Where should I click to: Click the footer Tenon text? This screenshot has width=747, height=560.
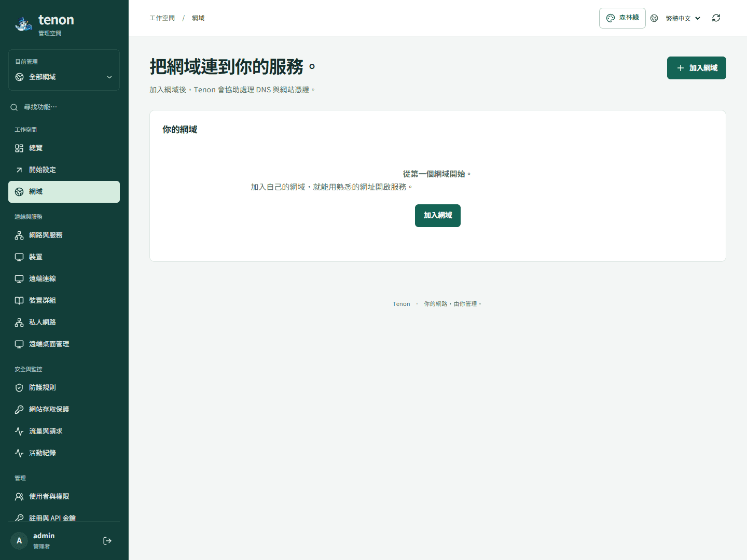(x=402, y=304)
